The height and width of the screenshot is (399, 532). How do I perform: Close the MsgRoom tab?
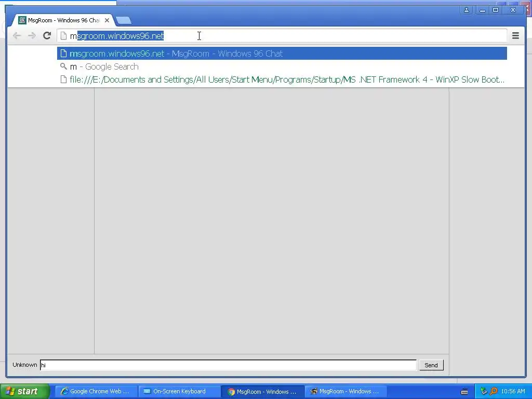point(107,20)
